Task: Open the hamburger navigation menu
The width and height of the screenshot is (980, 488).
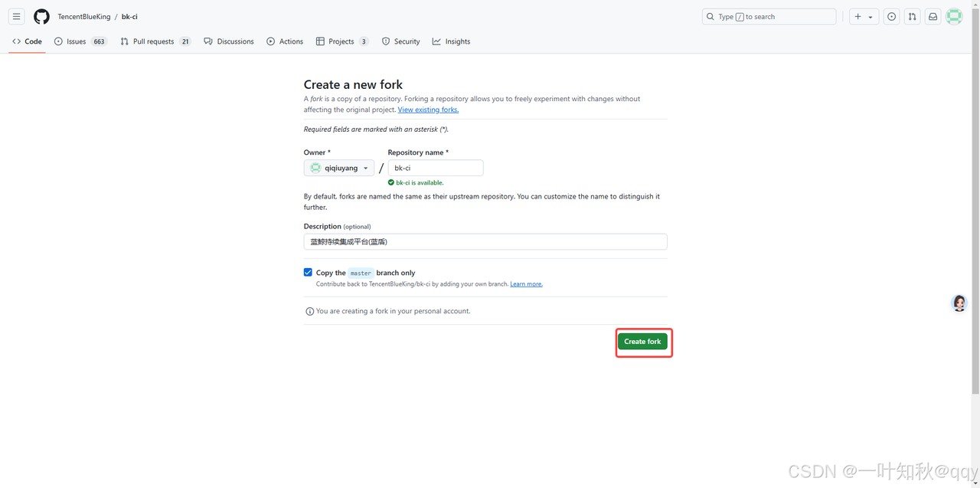Action: [x=16, y=16]
